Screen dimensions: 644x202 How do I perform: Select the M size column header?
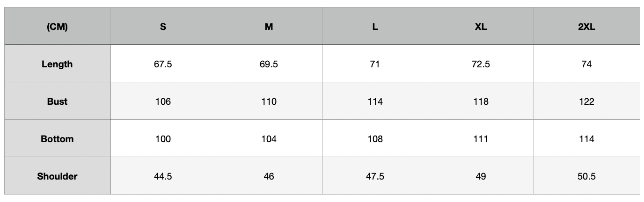click(269, 27)
